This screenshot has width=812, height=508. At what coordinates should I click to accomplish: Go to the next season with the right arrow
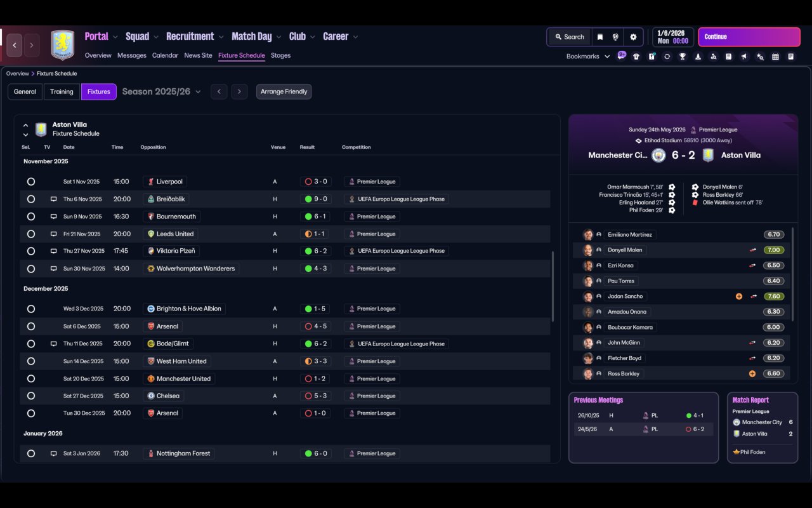pyautogui.click(x=239, y=91)
